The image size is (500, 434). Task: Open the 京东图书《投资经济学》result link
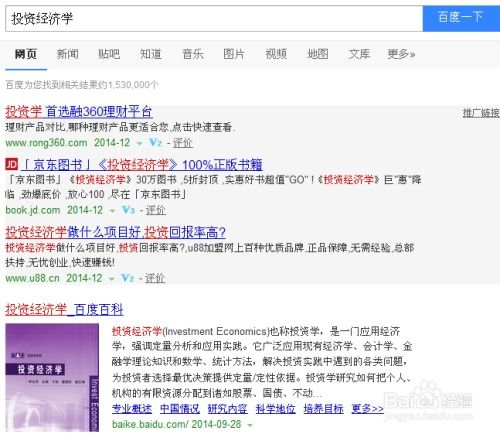click(142, 165)
